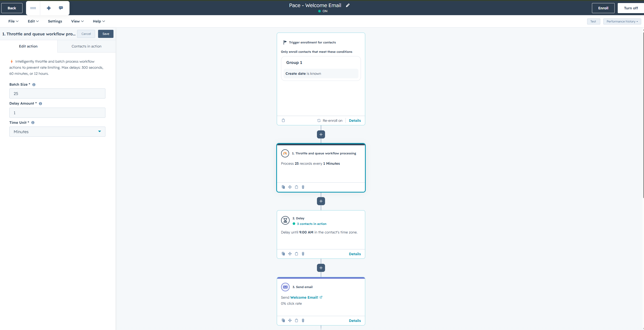Click the Back button

click(12, 8)
